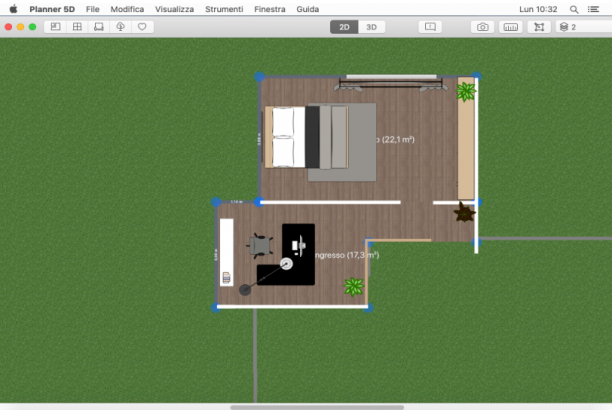Select the green plant in Ingresso room
The width and height of the screenshot is (612, 410).
click(354, 287)
